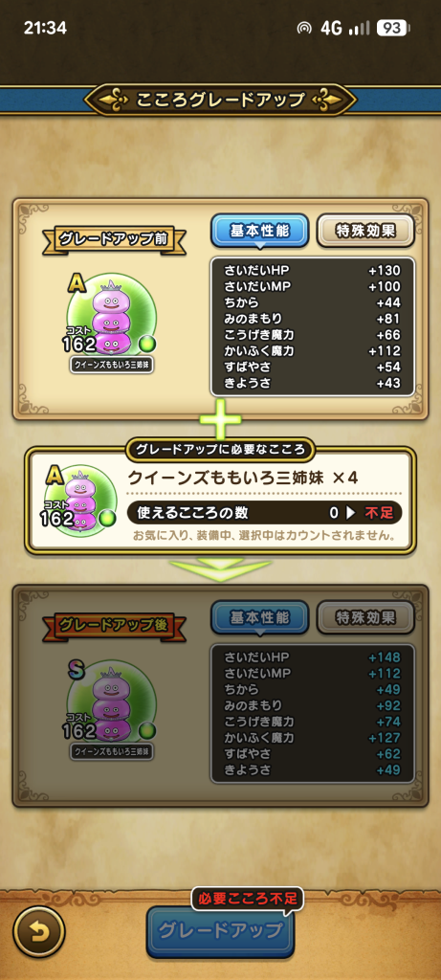This screenshot has width=441, height=980.
Task: Tap the 必要こころ不足 warning bubble
Action: click(248, 900)
